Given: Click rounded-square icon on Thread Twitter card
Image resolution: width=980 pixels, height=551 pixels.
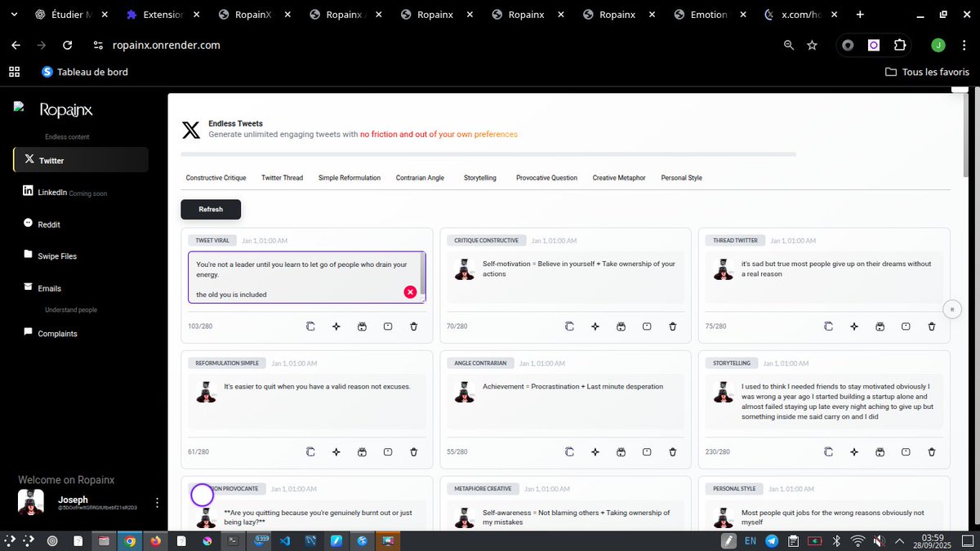Looking at the screenshot, I should point(906,327).
